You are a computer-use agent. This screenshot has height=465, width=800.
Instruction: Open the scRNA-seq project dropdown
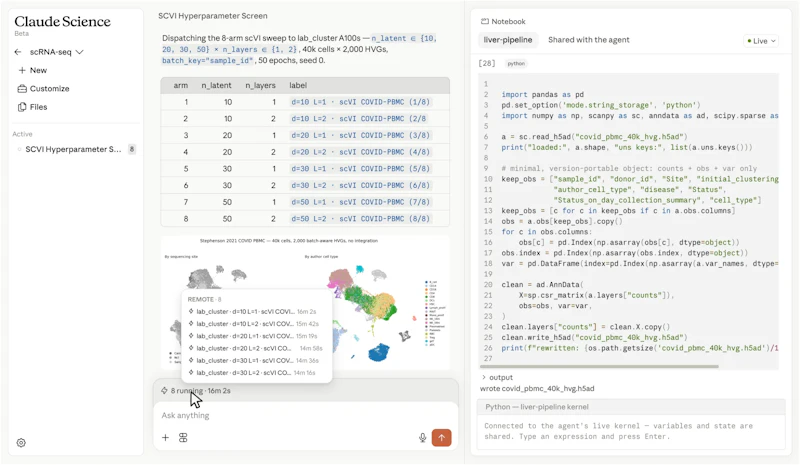(x=56, y=52)
